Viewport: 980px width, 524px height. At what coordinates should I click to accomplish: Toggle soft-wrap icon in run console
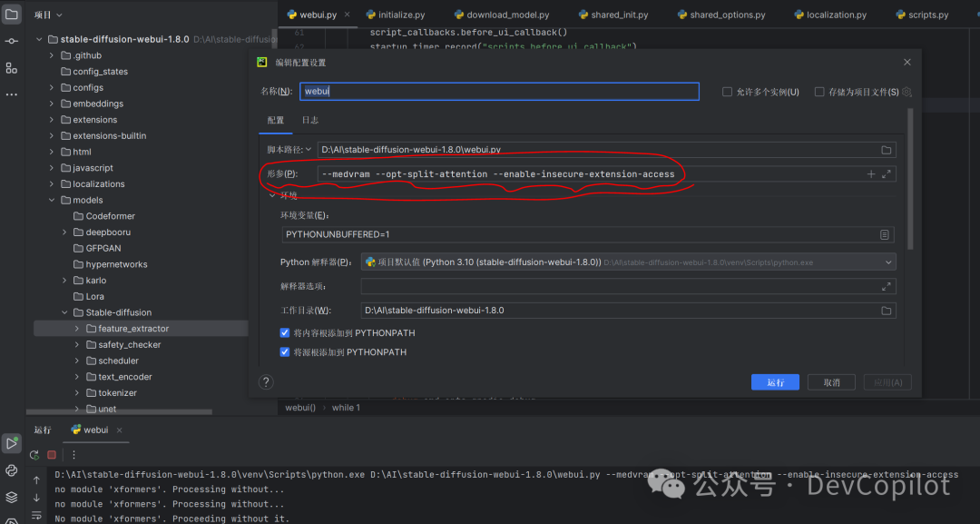(x=36, y=516)
